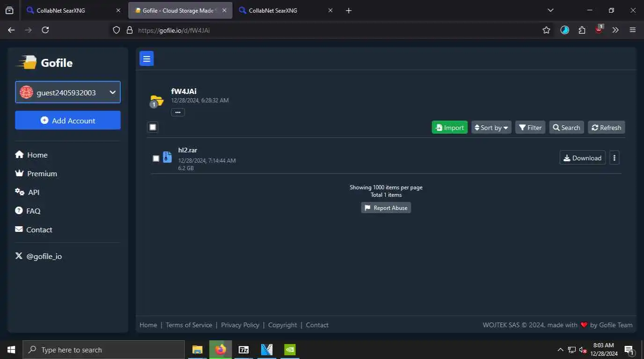Show more toolbar items chevron
This screenshot has height=359, width=644.
[615, 30]
